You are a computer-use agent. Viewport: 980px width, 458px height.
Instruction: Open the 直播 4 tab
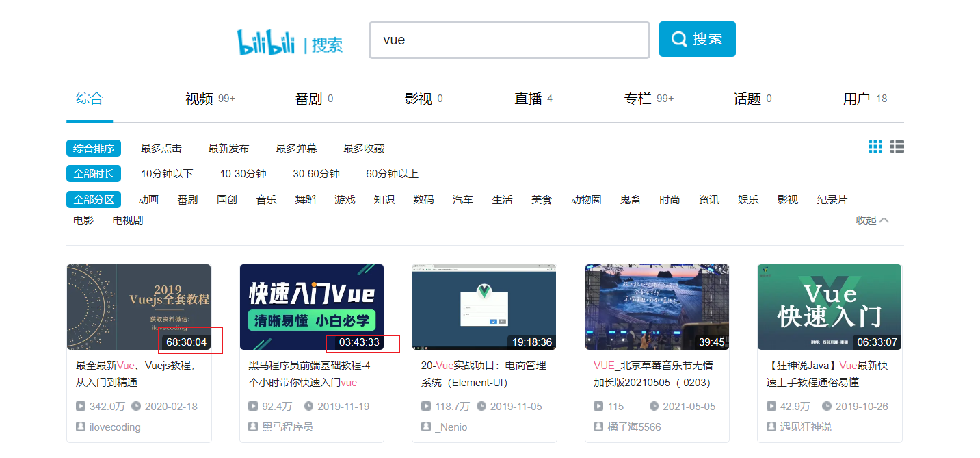click(533, 99)
